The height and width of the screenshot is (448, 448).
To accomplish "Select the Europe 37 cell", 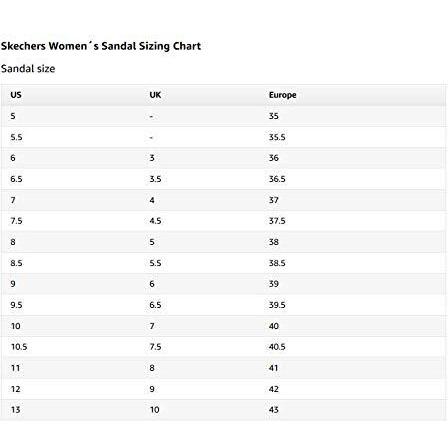I will point(274,200).
